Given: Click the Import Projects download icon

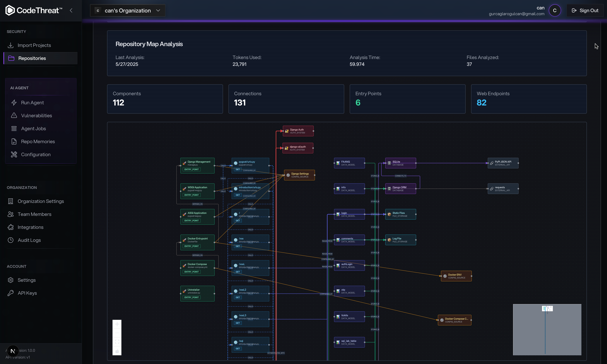Looking at the screenshot, I should click(11, 45).
